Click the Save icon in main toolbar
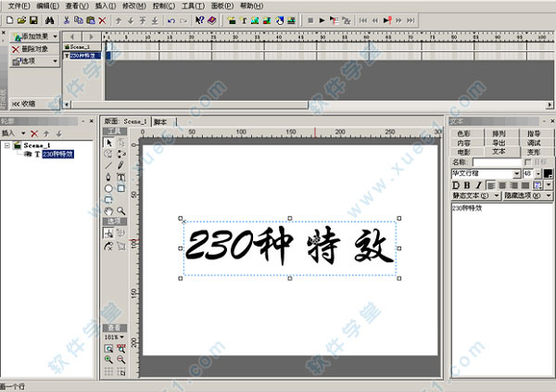The width and height of the screenshot is (556, 392). click(x=33, y=19)
